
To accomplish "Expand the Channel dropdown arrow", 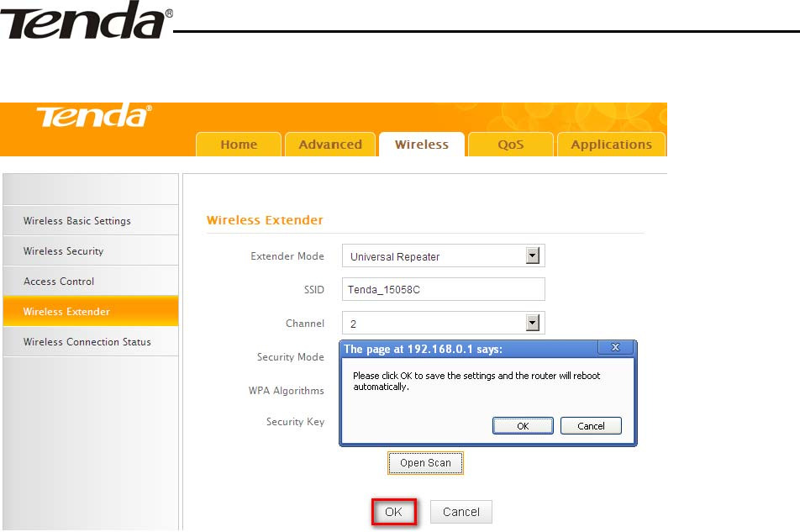I will tap(533, 323).
